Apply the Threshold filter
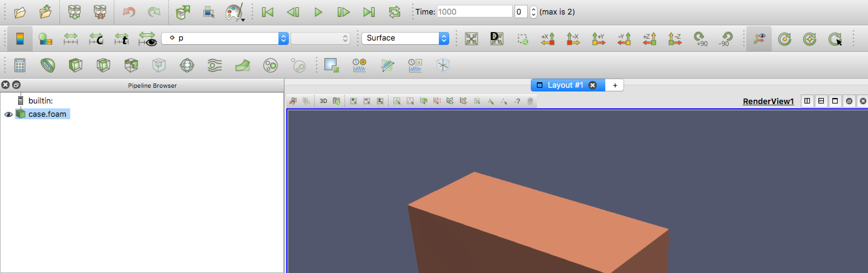Viewport: 868px width, 273px height. 131,65
